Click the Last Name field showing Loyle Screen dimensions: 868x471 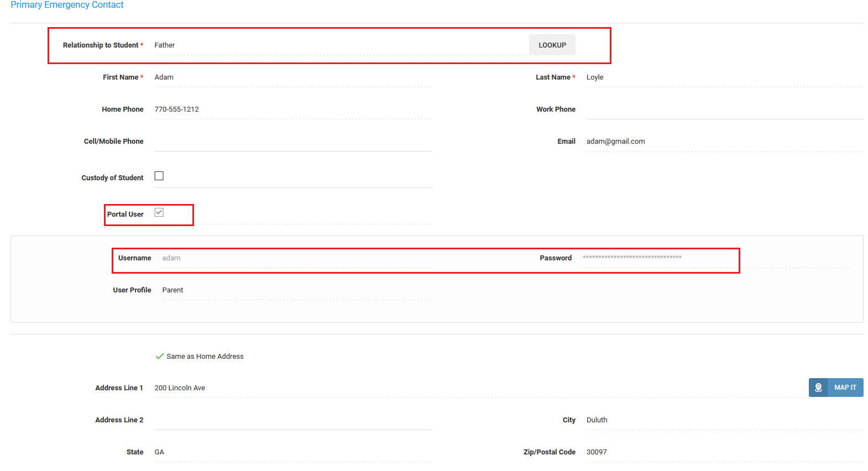[x=725, y=77]
